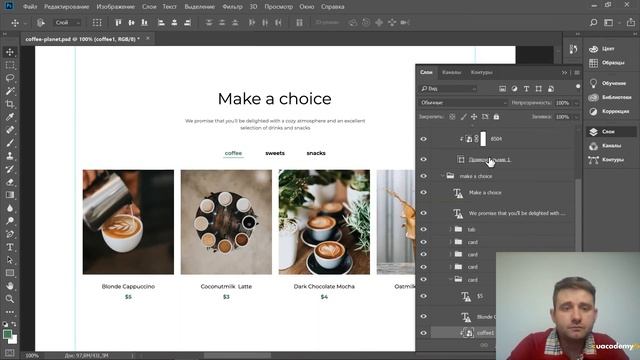Open the Библиотеки panel button
The width and height of the screenshot is (640, 360).
coord(610,97)
